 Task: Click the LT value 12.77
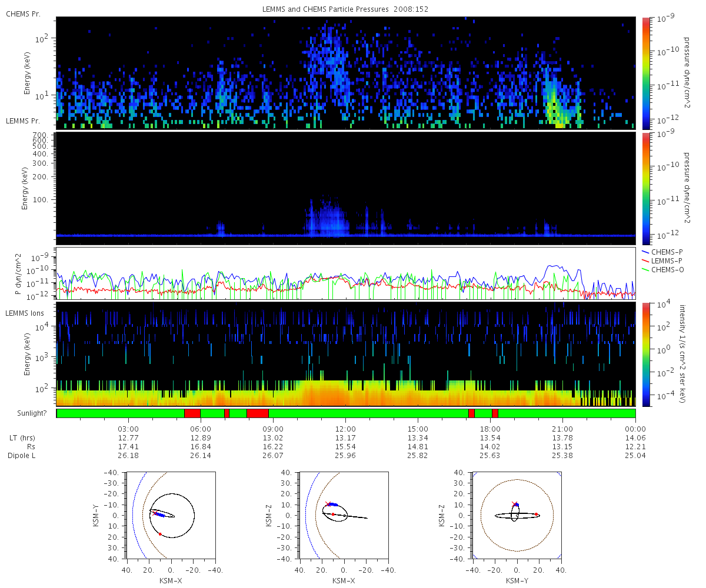tap(128, 437)
